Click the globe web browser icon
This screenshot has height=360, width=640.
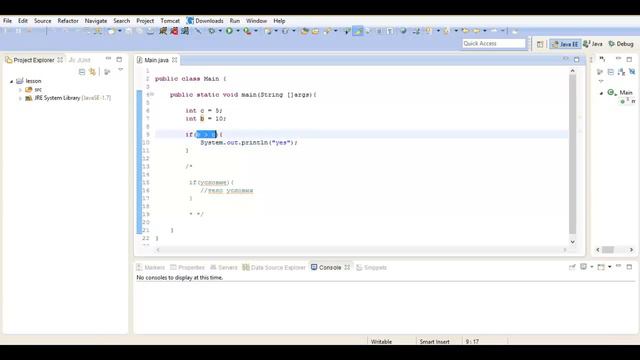pos(403,31)
